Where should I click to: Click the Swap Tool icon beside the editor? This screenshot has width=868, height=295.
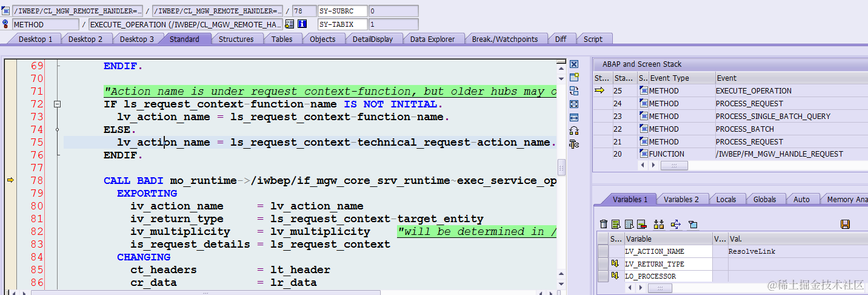574,131
